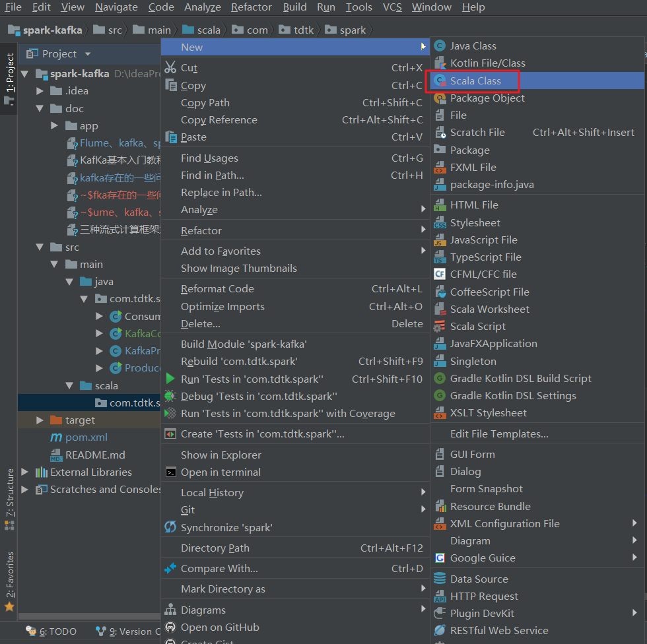Click the HTTP Request API icon
The height and width of the screenshot is (644, 647).
point(440,596)
